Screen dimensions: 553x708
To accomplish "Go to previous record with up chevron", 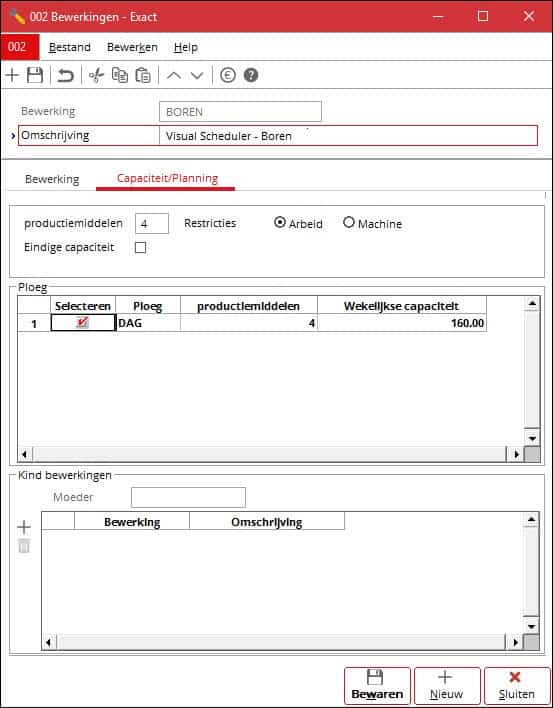I will coord(174,75).
